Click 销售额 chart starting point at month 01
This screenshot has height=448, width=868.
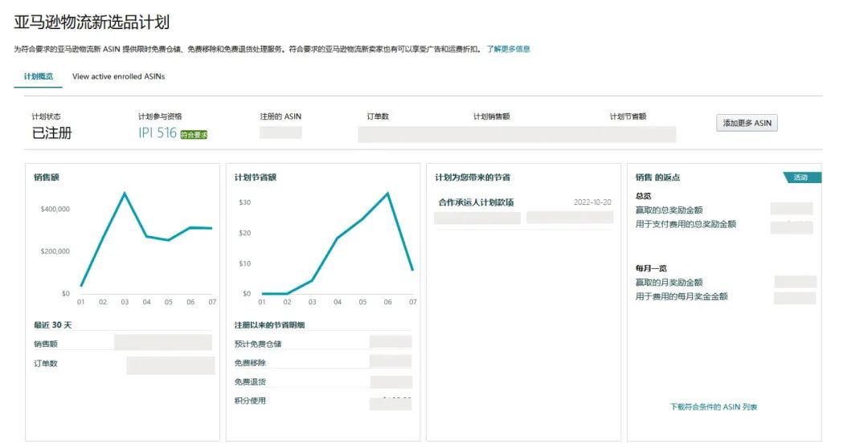(81, 286)
